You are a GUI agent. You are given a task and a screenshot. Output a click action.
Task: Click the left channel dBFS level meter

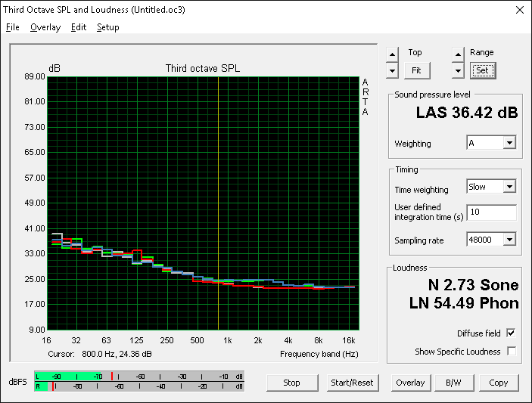139,377
